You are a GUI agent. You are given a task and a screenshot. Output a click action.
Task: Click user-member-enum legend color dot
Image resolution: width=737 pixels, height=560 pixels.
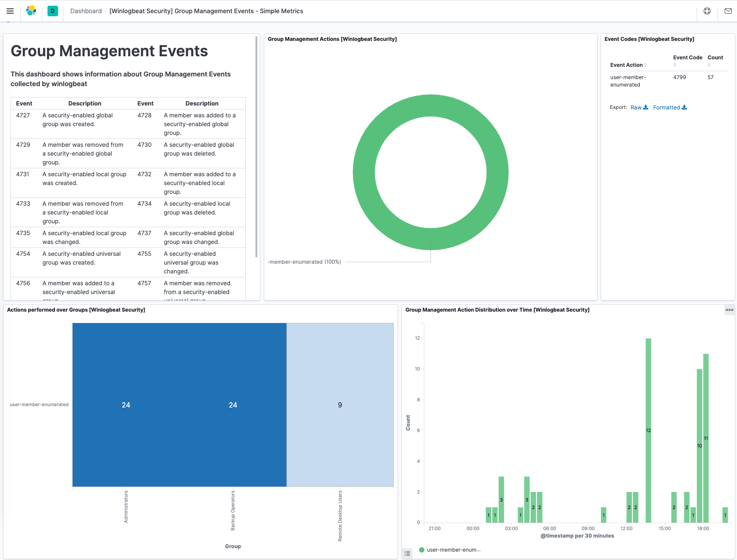[x=422, y=550]
